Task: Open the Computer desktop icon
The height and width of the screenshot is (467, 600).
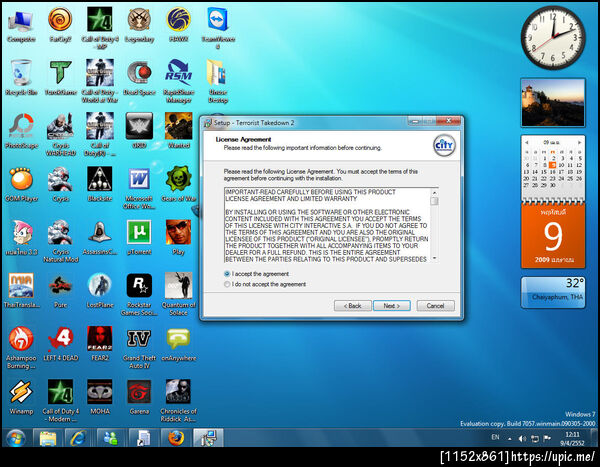Action: tap(21, 26)
